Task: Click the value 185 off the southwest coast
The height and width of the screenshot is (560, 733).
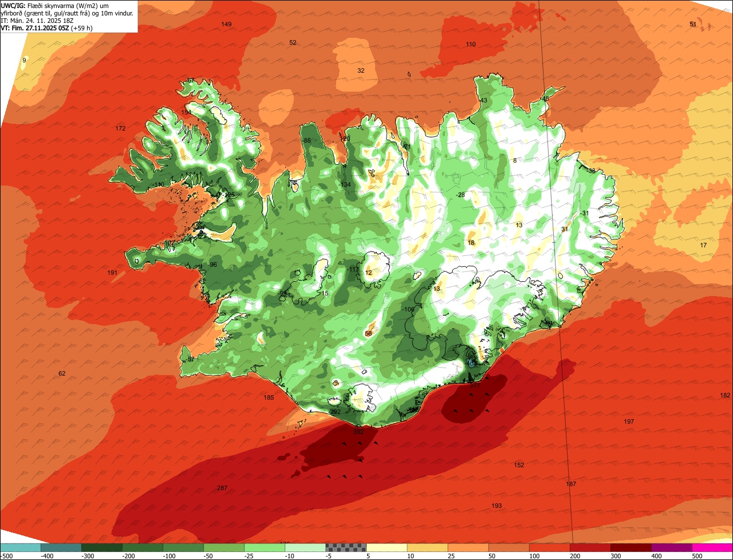Action: (x=269, y=397)
